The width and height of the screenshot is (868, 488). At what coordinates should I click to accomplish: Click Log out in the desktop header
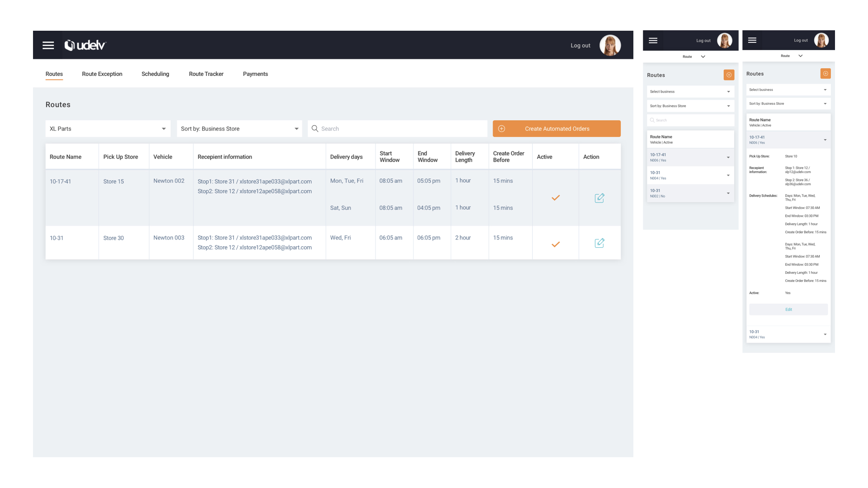point(580,46)
